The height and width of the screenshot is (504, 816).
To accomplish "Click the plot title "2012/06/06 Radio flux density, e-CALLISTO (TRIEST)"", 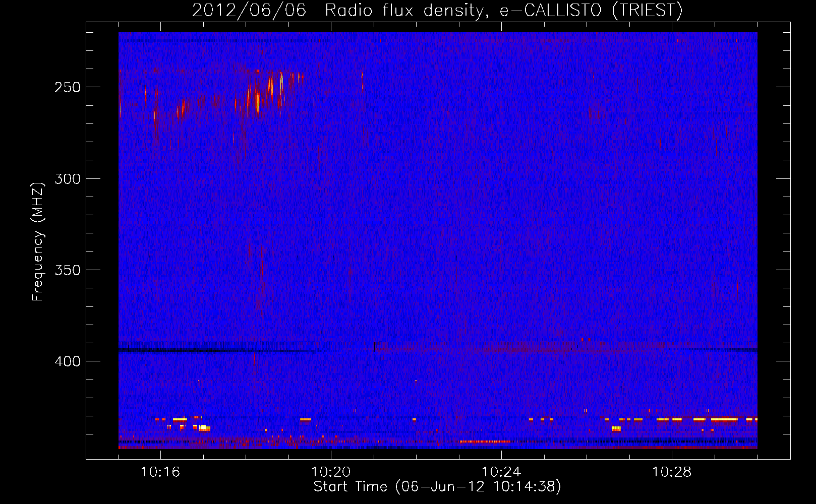I will (x=437, y=10).
